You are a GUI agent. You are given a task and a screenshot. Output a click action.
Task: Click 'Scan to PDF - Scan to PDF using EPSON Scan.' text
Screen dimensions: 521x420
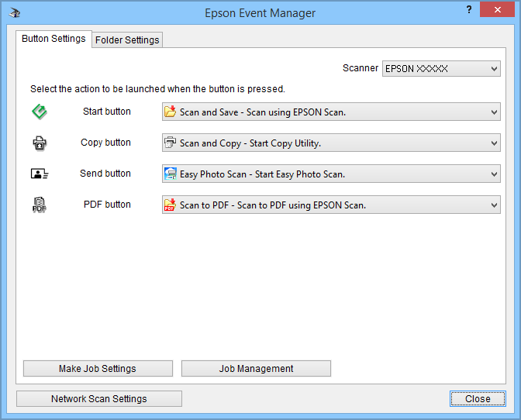pyautogui.click(x=273, y=205)
